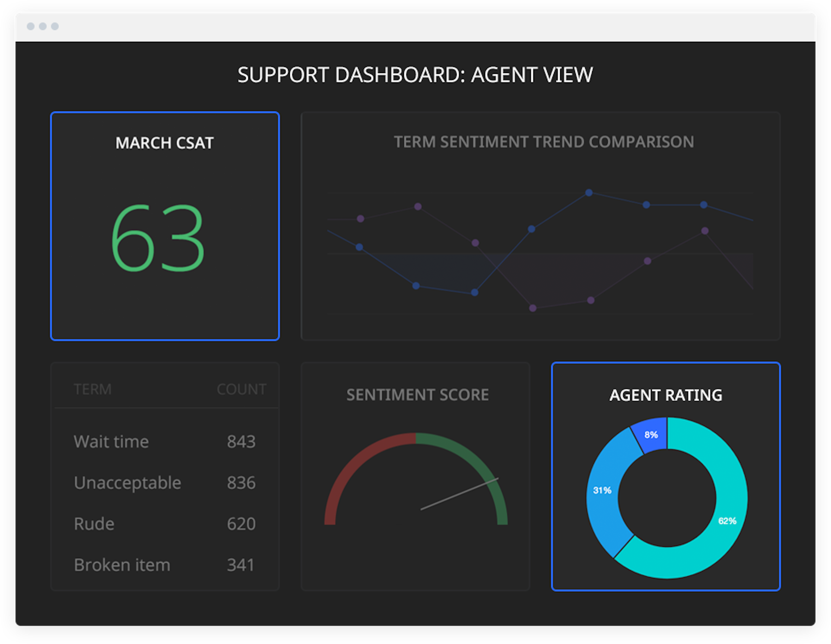Click the COUNT column header

(241, 389)
